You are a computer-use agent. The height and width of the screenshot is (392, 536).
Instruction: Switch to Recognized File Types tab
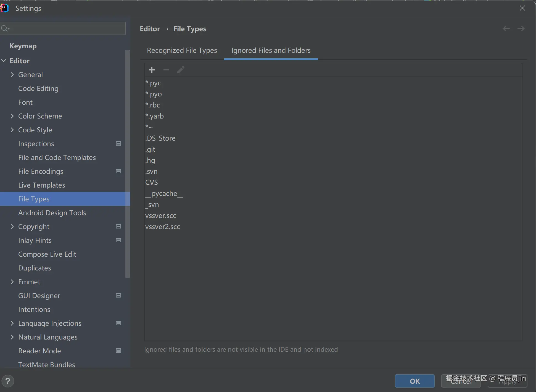click(x=182, y=50)
